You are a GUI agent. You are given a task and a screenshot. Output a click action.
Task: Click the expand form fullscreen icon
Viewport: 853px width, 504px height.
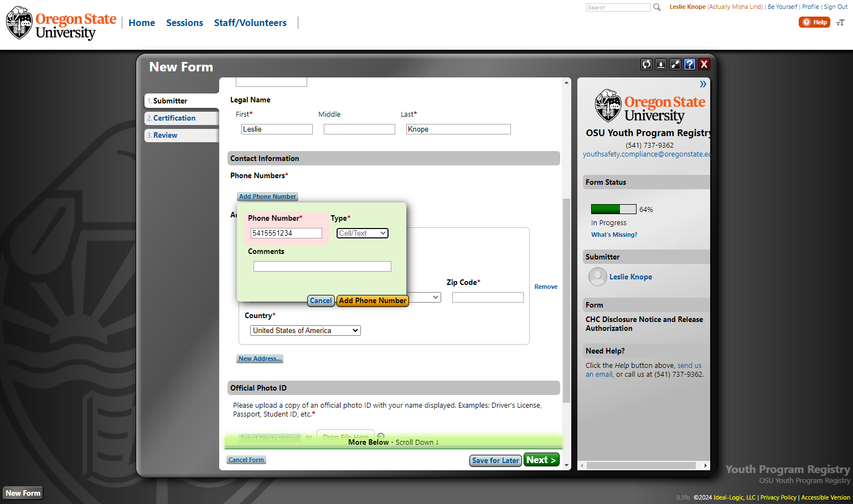675,64
